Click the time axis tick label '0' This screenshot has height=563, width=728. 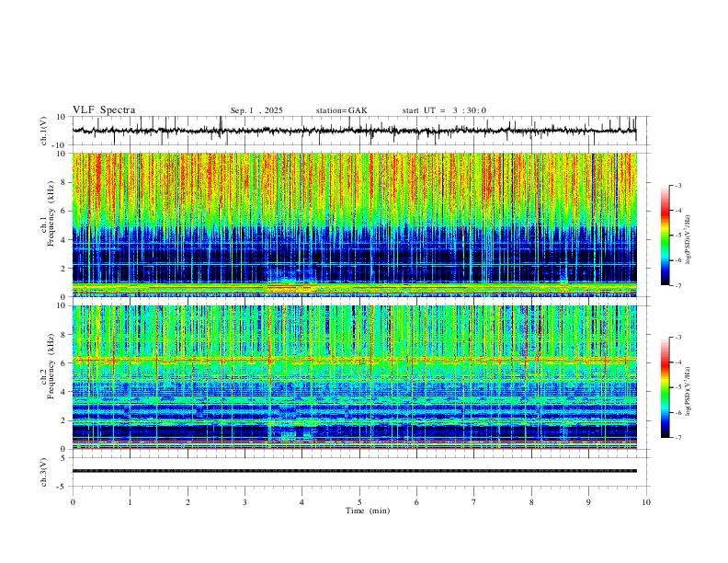[73, 502]
